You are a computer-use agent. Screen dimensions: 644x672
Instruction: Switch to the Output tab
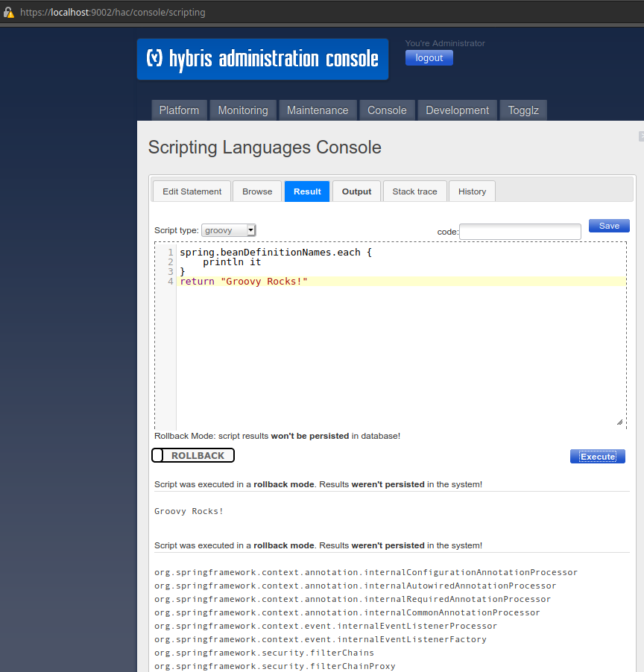pyautogui.click(x=356, y=191)
